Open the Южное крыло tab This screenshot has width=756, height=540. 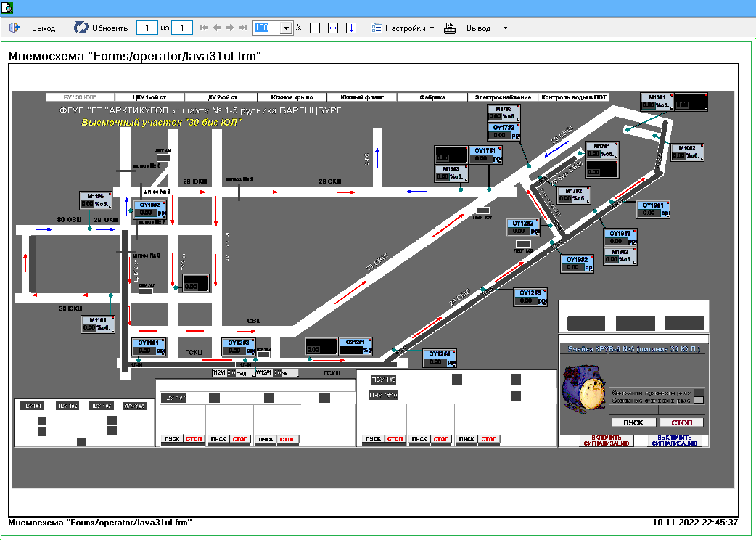(292, 97)
